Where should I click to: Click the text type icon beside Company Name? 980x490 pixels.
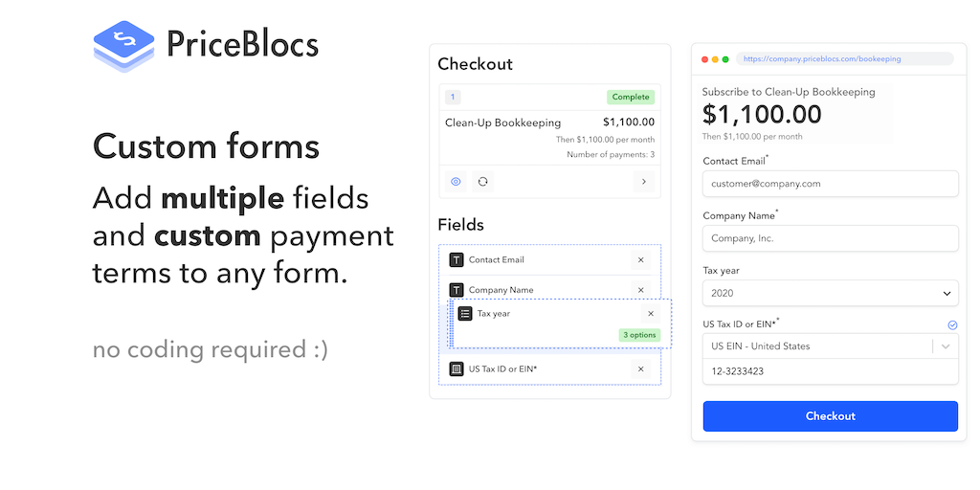pos(457,290)
